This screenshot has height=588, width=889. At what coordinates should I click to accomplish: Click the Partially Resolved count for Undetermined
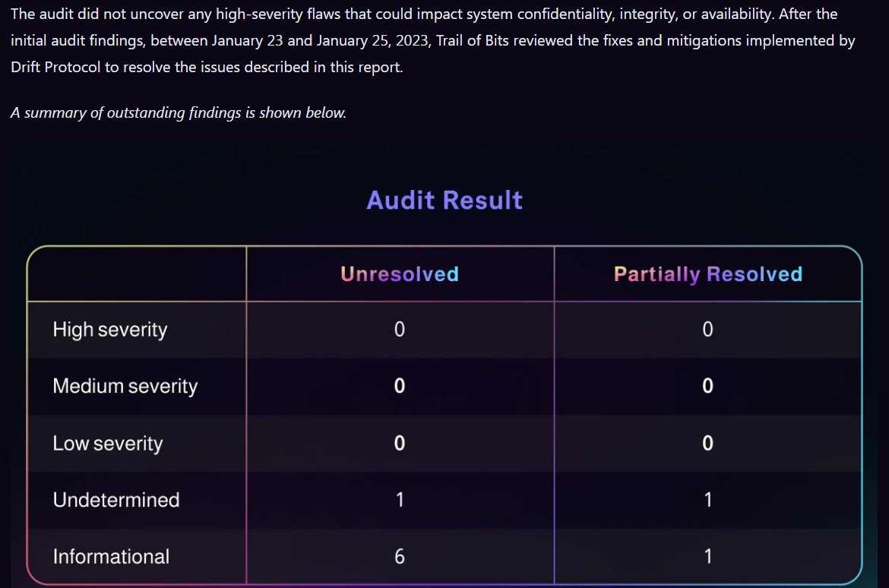coord(707,500)
